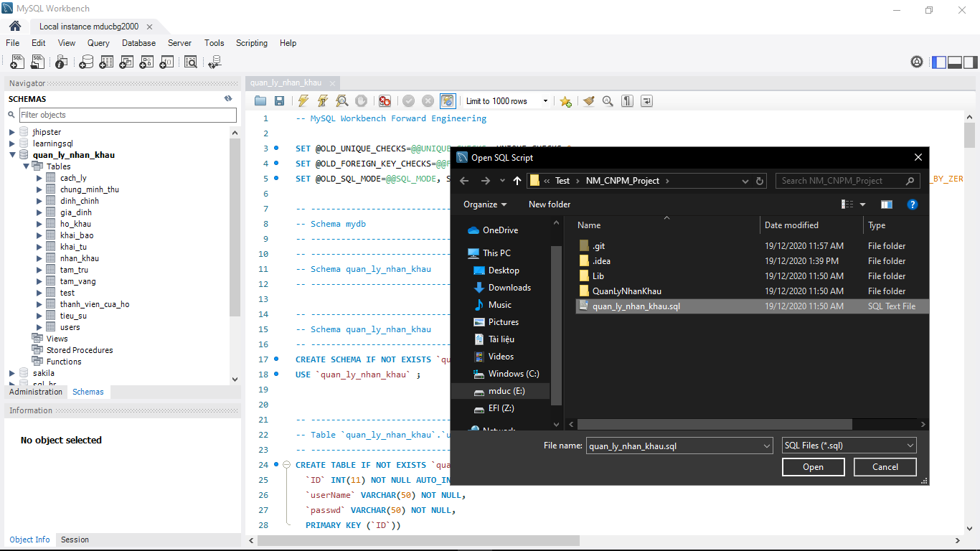Click inside the Filter objects field

pyautogui.click(x=128, y=115)
